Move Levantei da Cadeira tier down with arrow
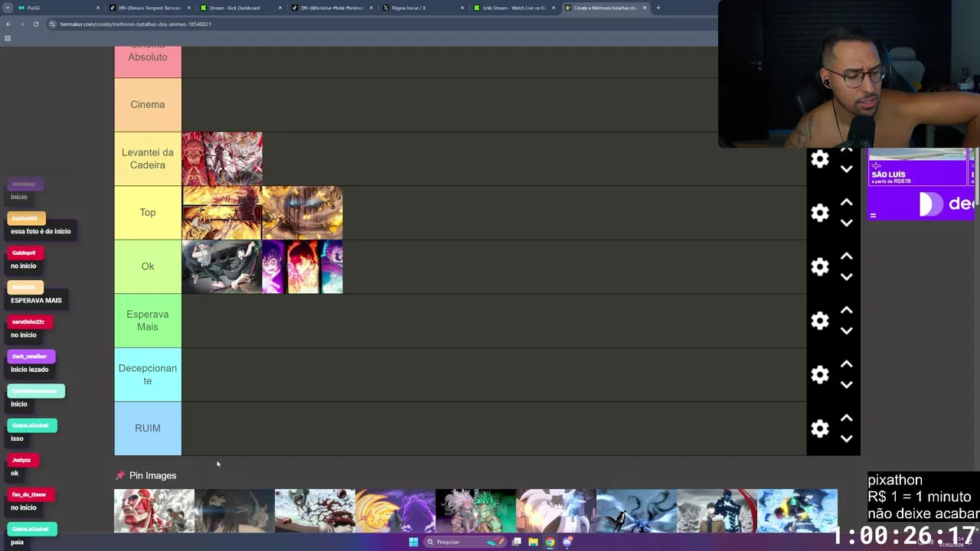Image resolution: width=980 pixels, height=551 pixels. (846, 169)
